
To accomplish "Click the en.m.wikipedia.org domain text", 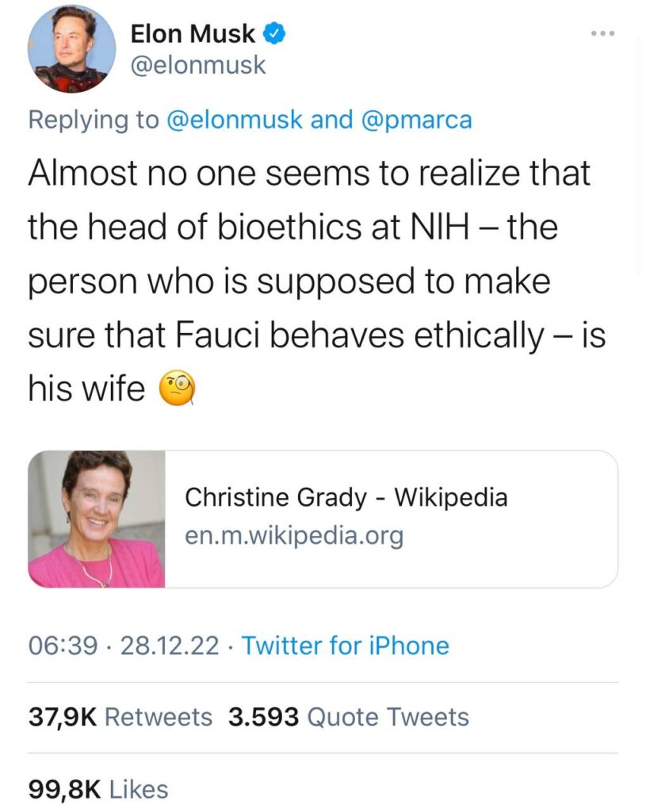I will [294, 535].
